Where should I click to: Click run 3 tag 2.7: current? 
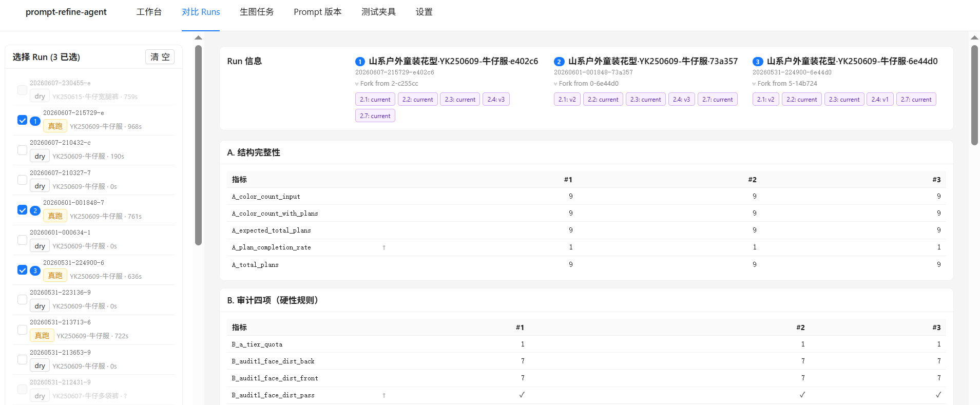916,100
